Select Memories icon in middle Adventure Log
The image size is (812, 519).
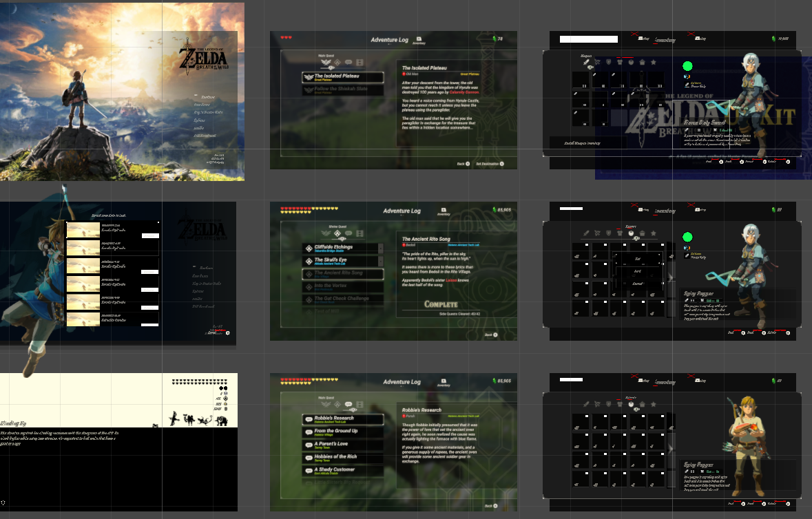pos(360,233)
